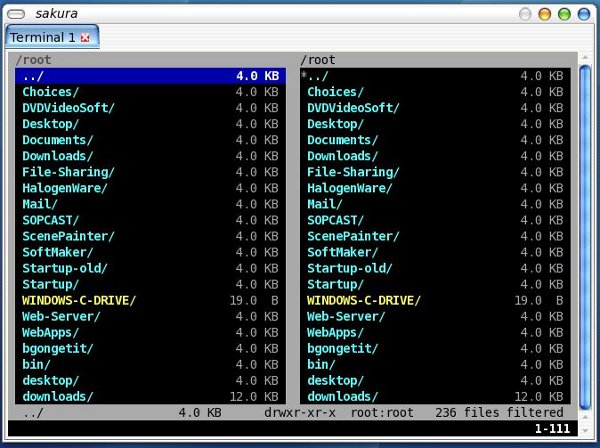Select File-Sharing/ in the right pane
The image size is (600, 448).
pos(435,172)
